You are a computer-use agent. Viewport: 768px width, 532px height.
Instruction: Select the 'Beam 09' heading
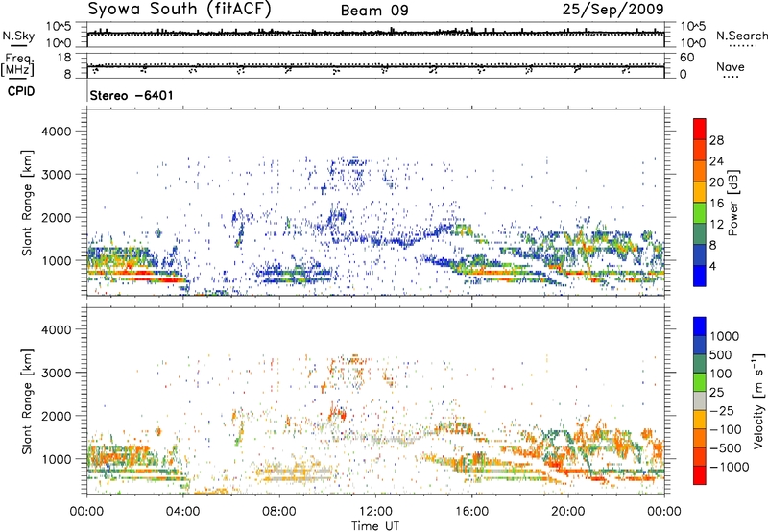[x=374, y=11]
